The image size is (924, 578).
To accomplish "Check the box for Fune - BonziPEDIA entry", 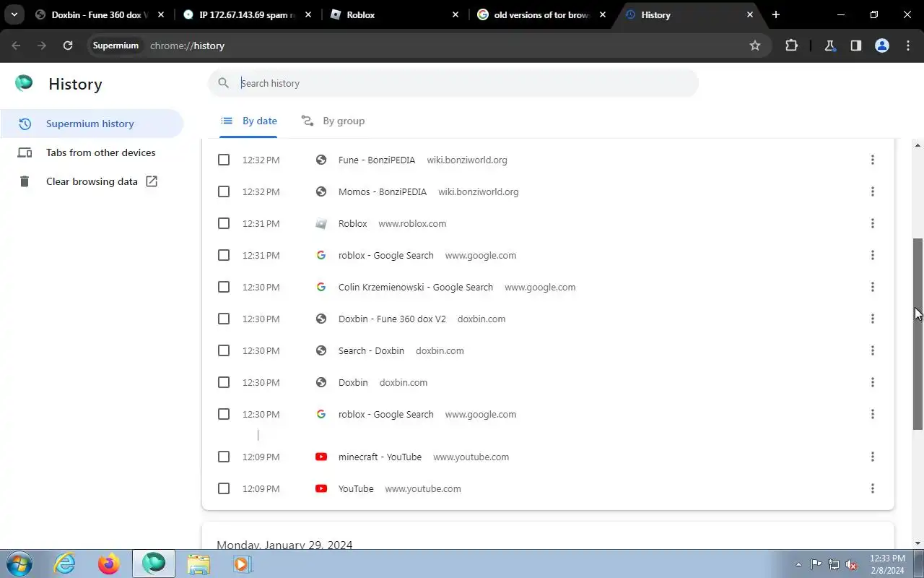I will tap(224, 160).
